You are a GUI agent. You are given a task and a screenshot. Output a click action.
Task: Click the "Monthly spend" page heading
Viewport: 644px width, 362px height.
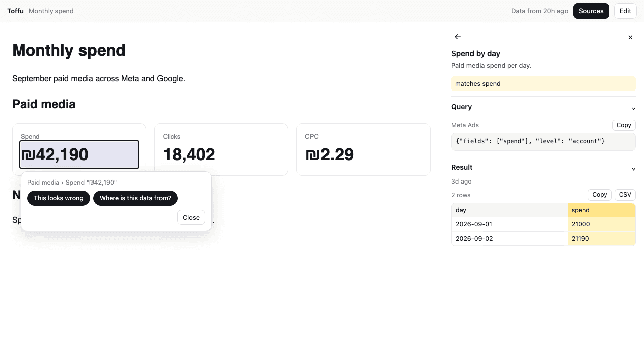click(x=69, y=50)
